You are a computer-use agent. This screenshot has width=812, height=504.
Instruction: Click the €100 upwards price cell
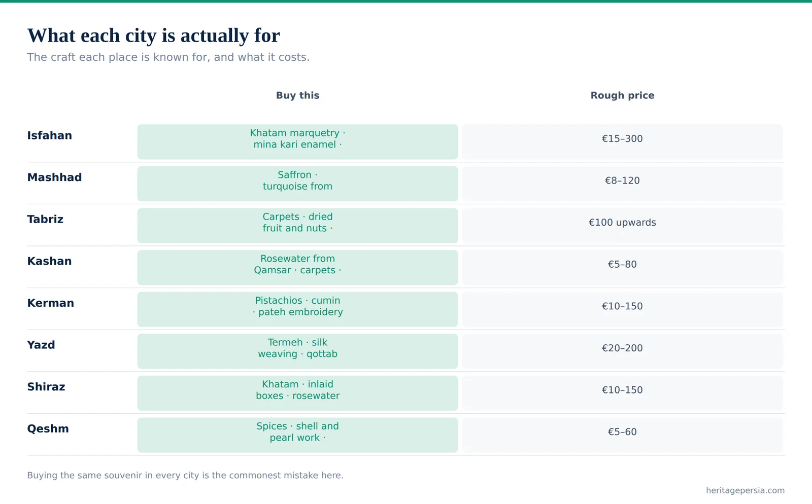click(x=622, y=226)
